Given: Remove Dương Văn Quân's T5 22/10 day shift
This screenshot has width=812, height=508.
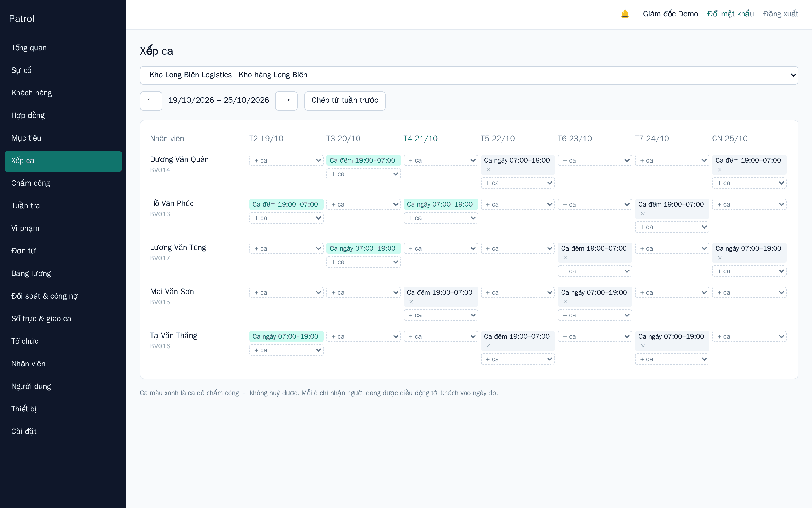Looking at the screenshot, I should [488, 170].
